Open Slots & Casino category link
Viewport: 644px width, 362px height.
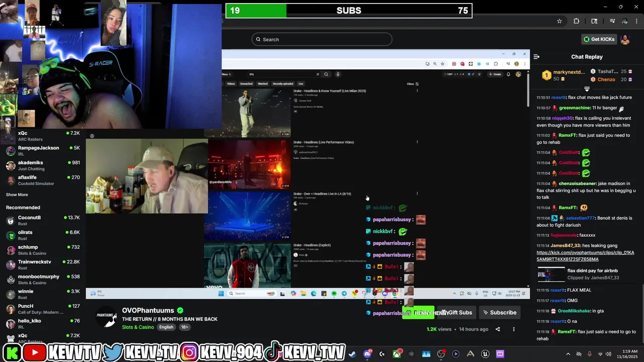point(138,327)
